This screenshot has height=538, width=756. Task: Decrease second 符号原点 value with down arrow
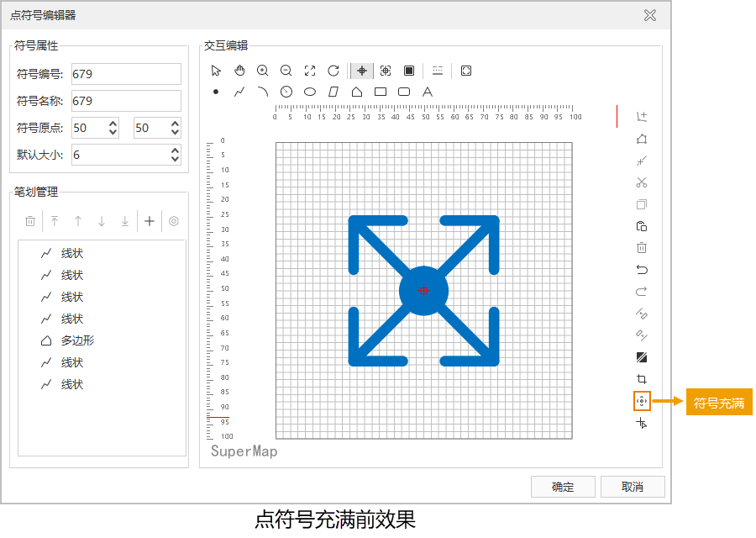coord(175,132)
